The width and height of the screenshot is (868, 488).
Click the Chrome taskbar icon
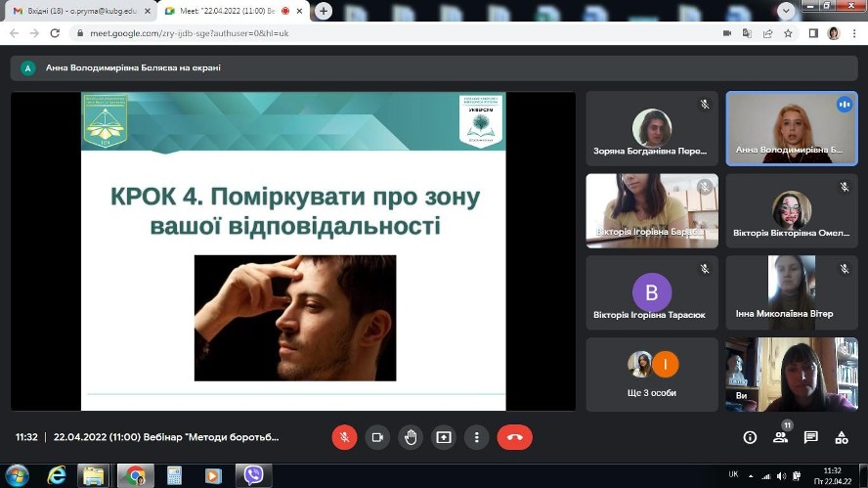click(135, 475)
